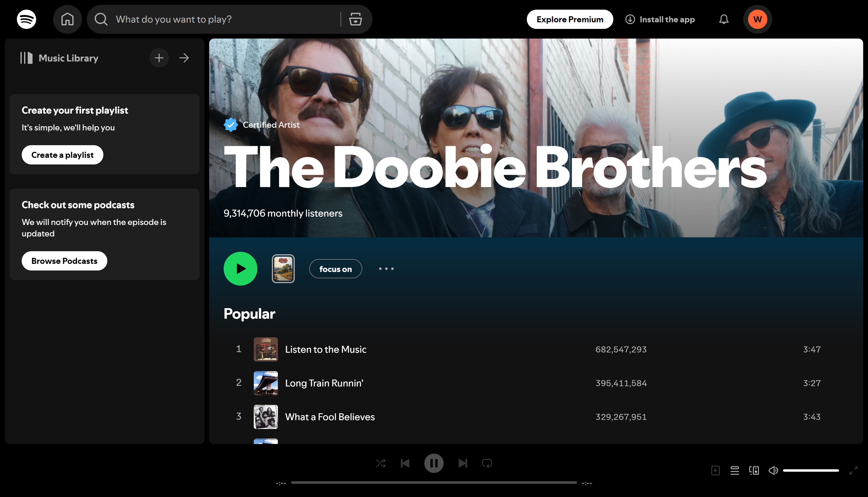868x497 pixels.
Task: Mute the volume speaker icon
Action: [773, 470]
